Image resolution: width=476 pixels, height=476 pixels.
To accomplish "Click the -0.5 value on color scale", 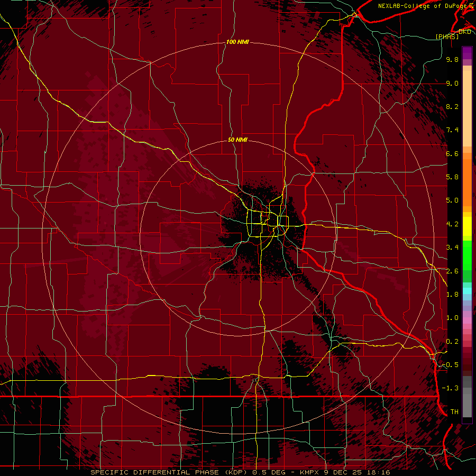I will pos(451,365).
